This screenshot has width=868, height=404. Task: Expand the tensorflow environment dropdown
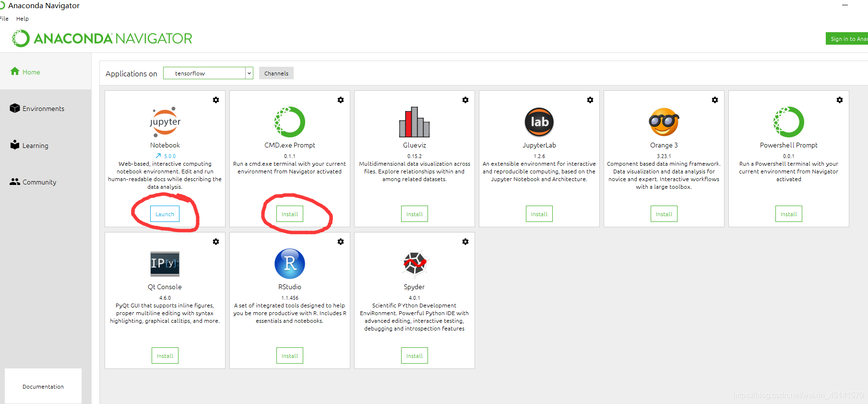click(249, 73)
